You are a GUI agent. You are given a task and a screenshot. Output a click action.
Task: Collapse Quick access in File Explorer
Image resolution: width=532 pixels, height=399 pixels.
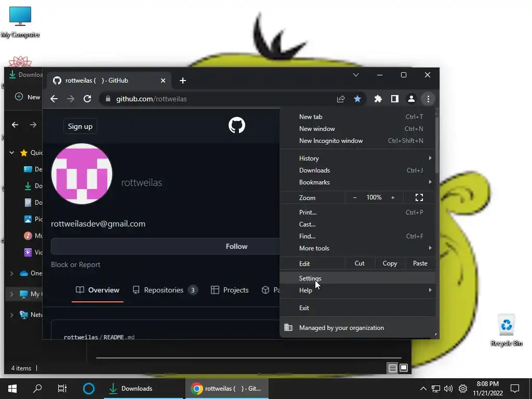tap(11, 153)
